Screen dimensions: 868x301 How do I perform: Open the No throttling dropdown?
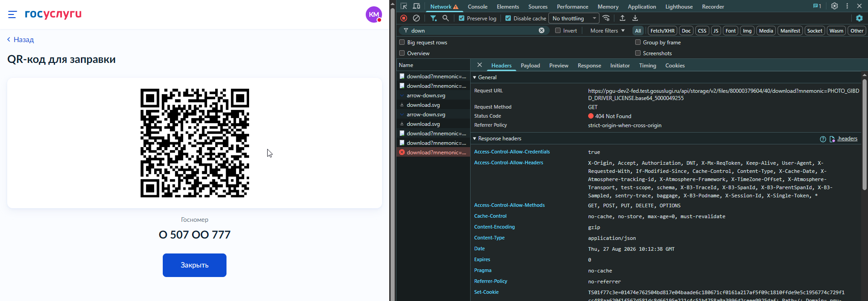coord(574,18)
